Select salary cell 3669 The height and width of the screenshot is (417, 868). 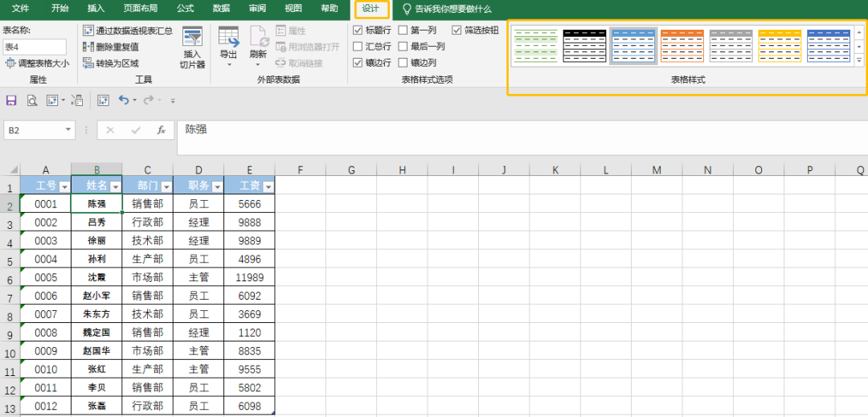click(x=250, y=314)
